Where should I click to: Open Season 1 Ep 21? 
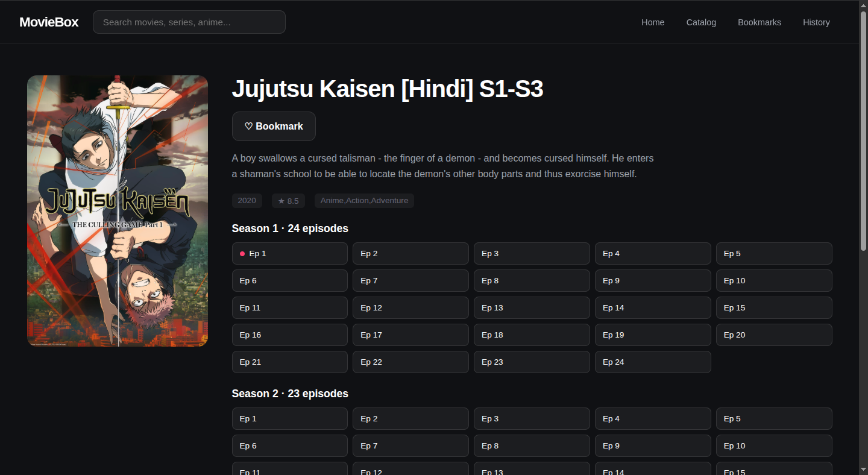290,362
